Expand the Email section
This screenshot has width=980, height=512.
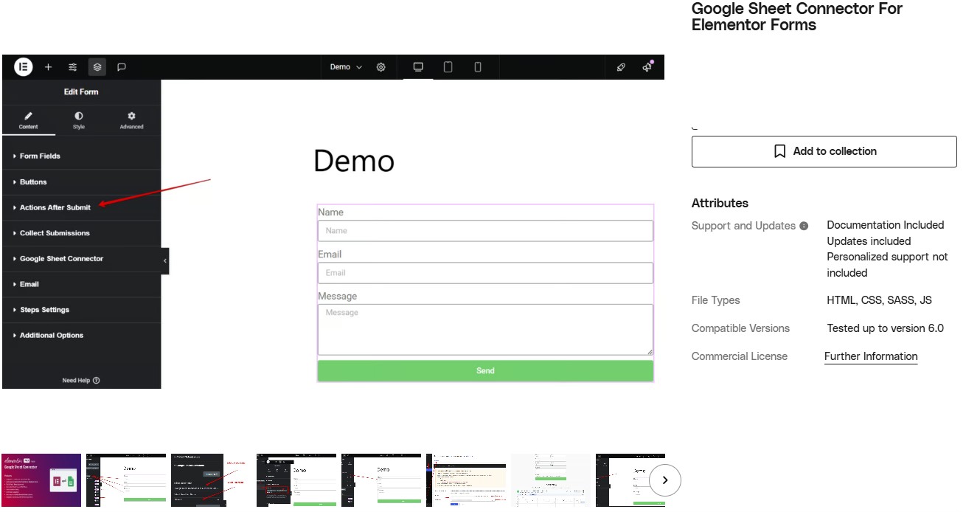pyautogui.click(x=81, y=284)
